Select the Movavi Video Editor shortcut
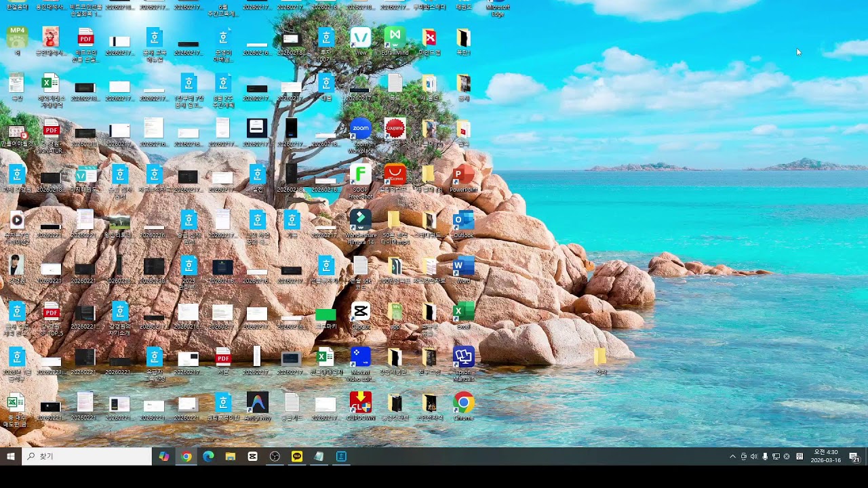 coord(361,364)
